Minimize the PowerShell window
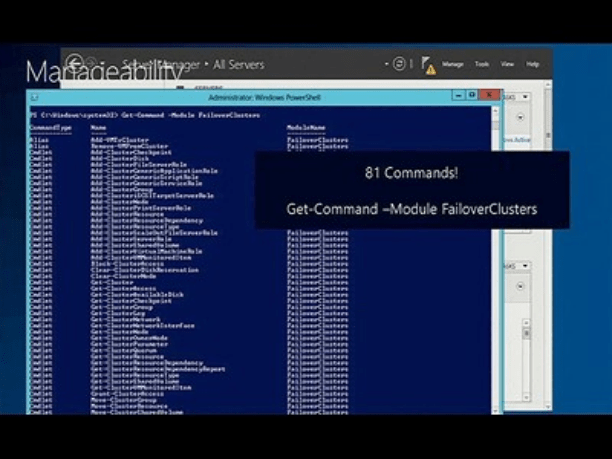This screenshot has height=459, width=612. click(459, 95)
